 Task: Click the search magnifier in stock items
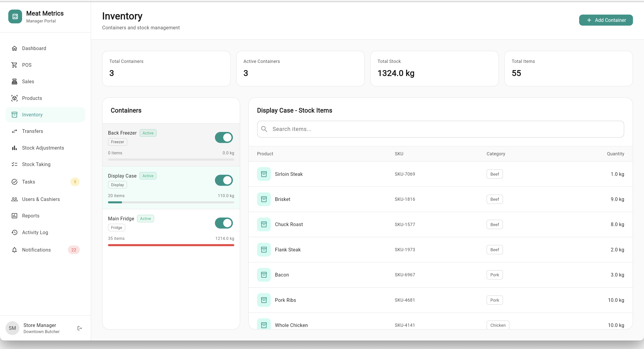(x=264, y=129)
